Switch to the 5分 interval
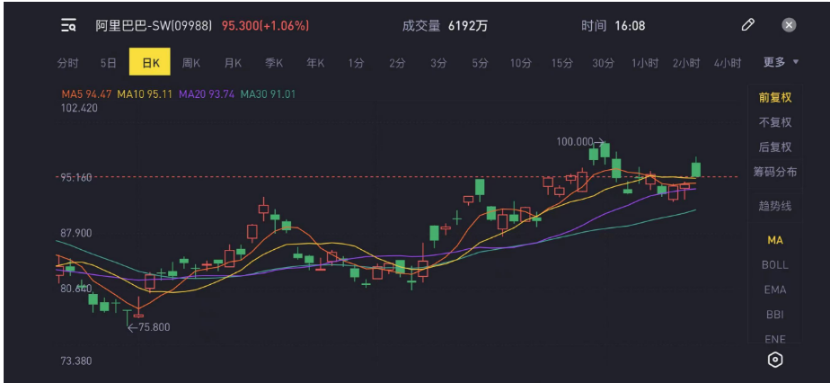 [480, 63]
